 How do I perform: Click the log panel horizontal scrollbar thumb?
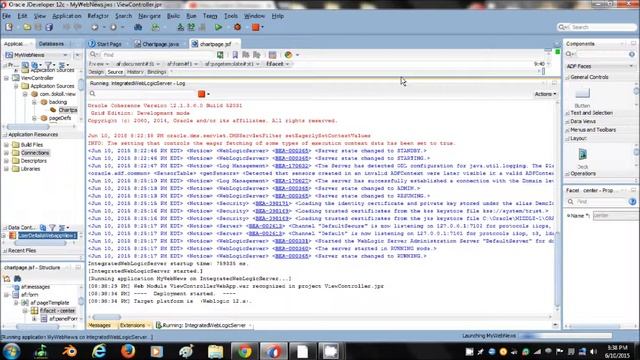point(107,317)
